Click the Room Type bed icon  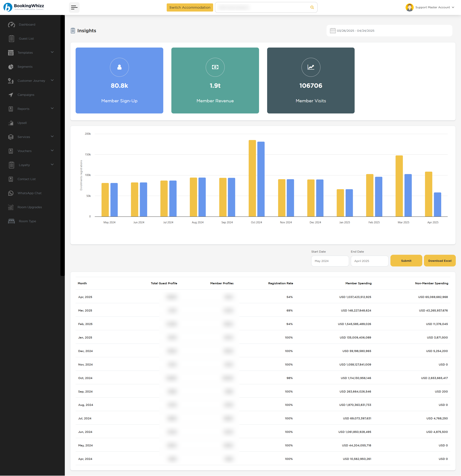tap(11, 221)
